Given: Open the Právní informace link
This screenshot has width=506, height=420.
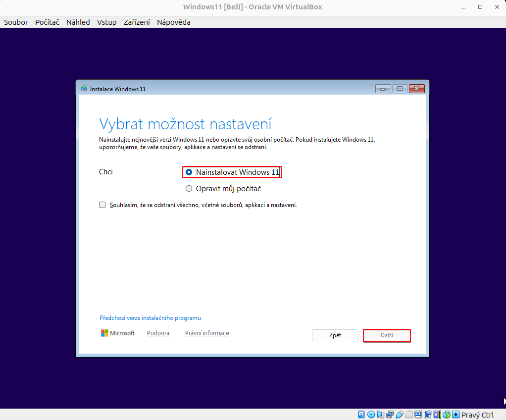Looking at the screenshot, I should point(207,333).
